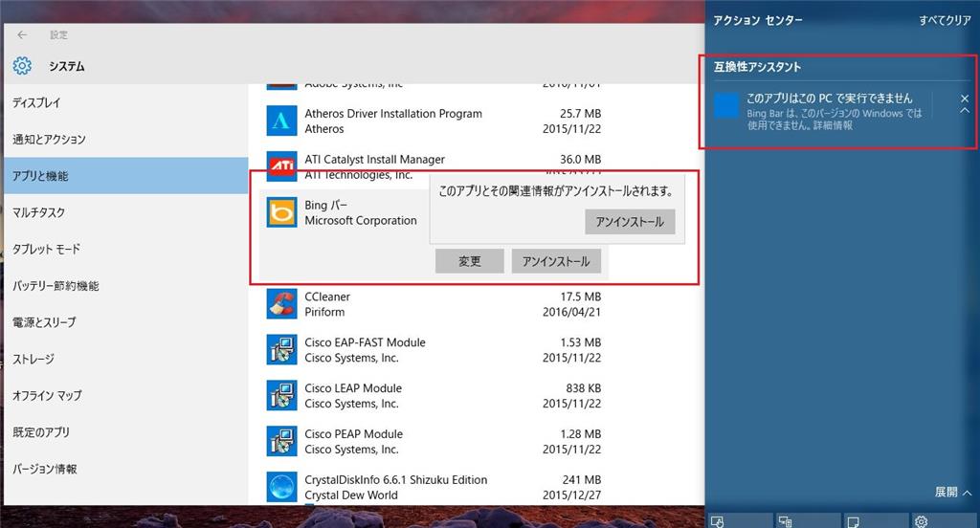Click すべてクリア in Action Center
This screenshot has height=528, width=980.
pos(945,20)
